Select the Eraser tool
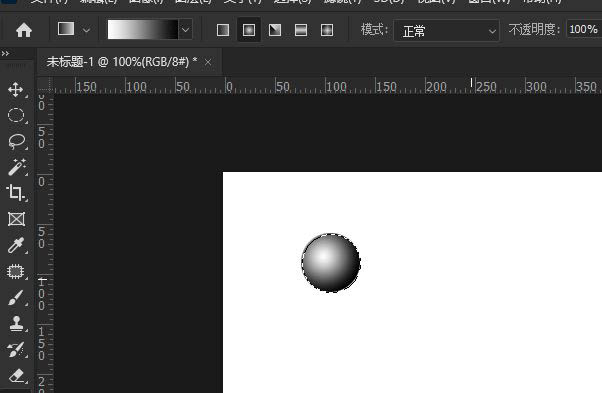Viewport: 602px width, 393px height. [17, 376]
